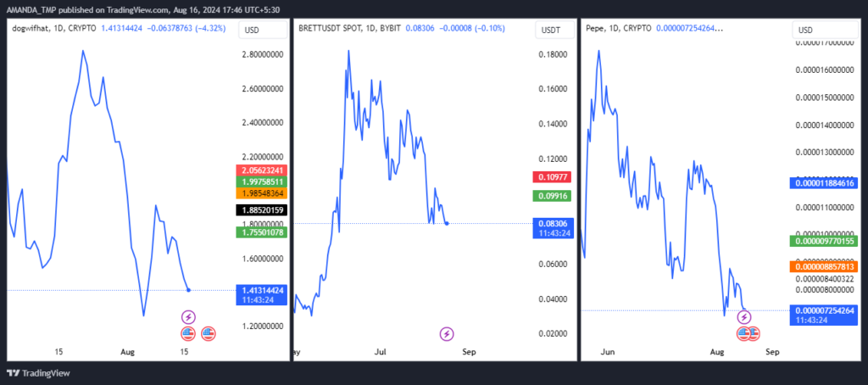This screenshot has height=385, width=868.
Task: Click the Pepe symbol title
Action: 618,27
